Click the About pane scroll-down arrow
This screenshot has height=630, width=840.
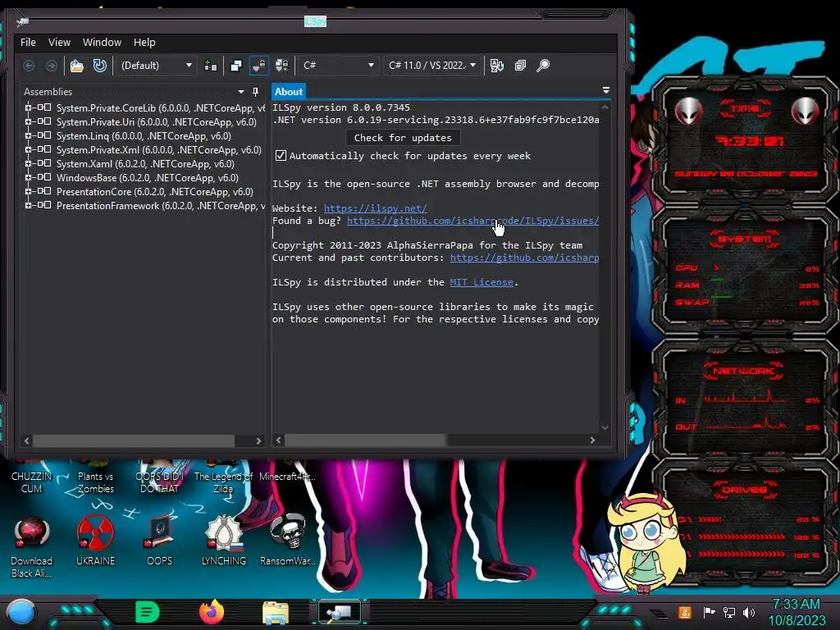[605, 427]
